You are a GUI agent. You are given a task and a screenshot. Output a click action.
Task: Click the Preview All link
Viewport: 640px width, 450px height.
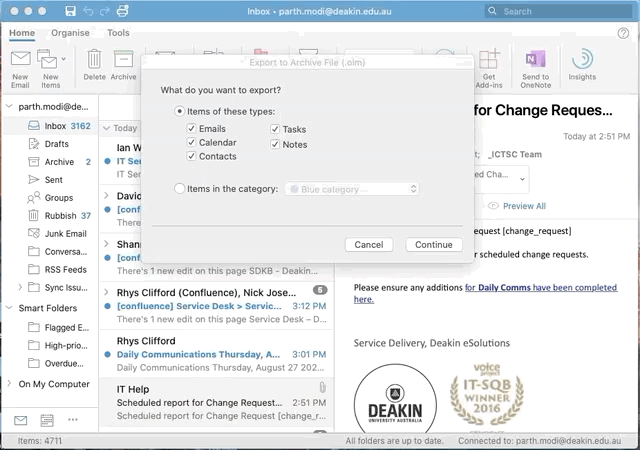(524, 206)
